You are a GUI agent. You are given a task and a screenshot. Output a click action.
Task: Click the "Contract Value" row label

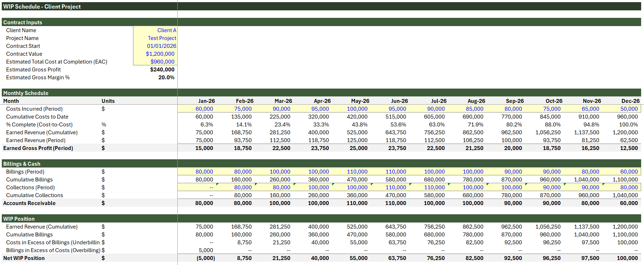pyautogui.click(x=24, y=54)
